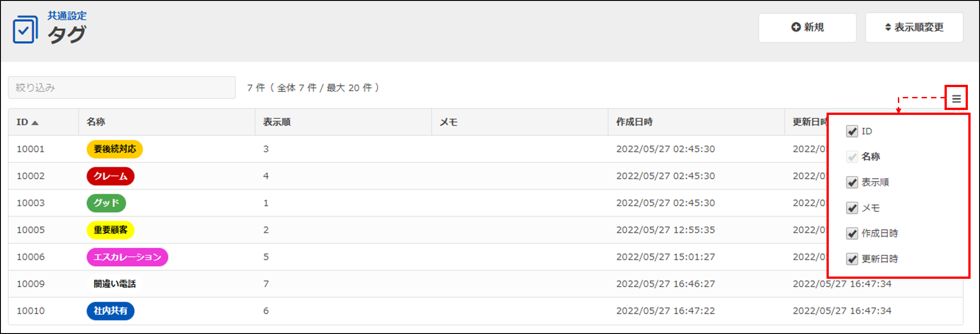Select the green グッド tag badge
This screenshot has width=980, height=334.
pyautogui.click(x=106, y=203)
